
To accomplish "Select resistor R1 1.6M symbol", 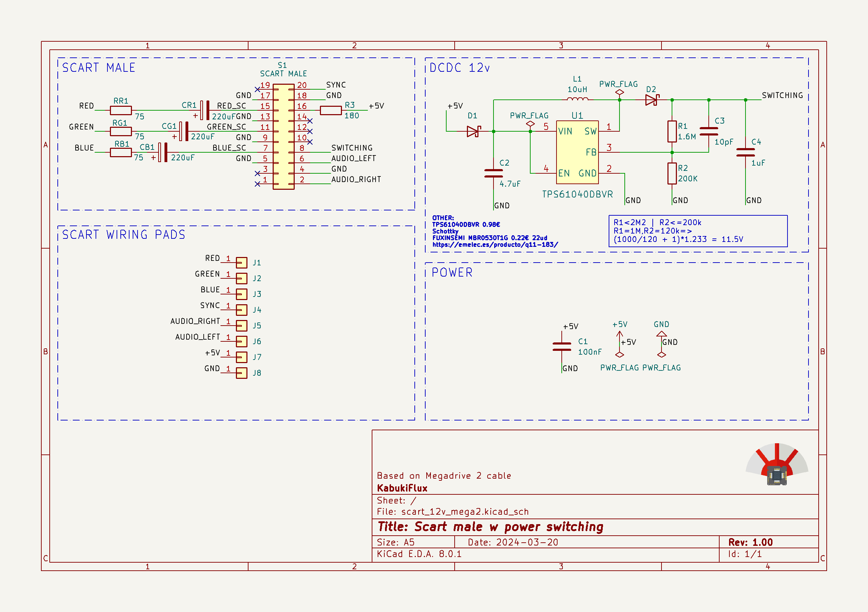I will click(672, 131).
